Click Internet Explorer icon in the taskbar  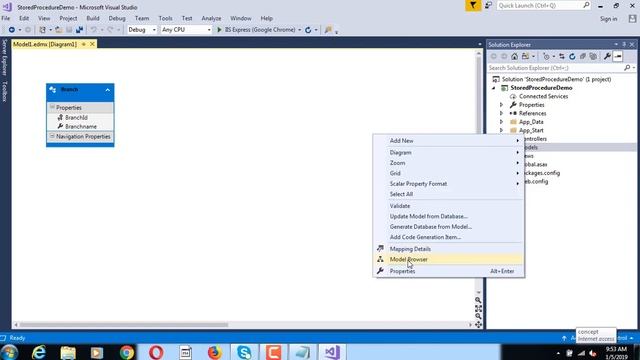pos(39,352)
